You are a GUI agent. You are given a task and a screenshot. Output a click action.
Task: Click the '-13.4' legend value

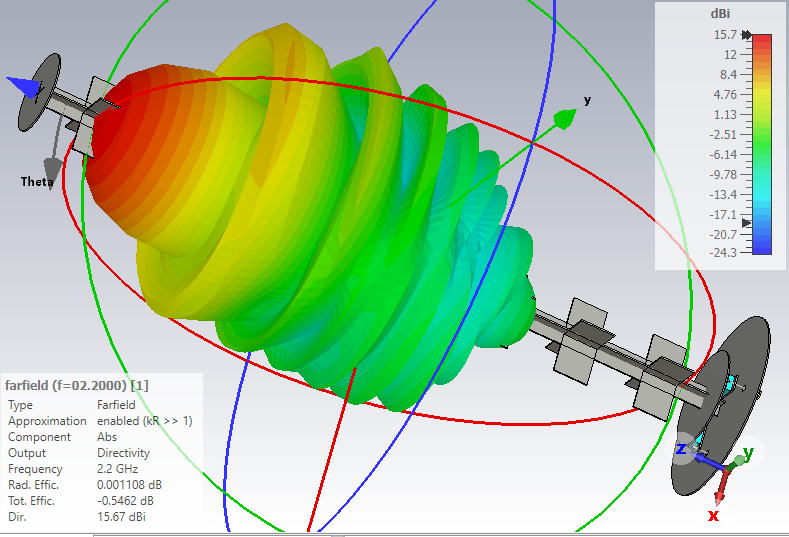(723, 194)
